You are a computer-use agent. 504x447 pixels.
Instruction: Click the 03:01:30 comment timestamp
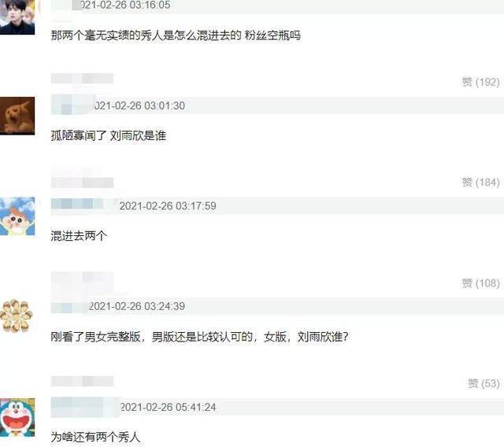(139, 105)
